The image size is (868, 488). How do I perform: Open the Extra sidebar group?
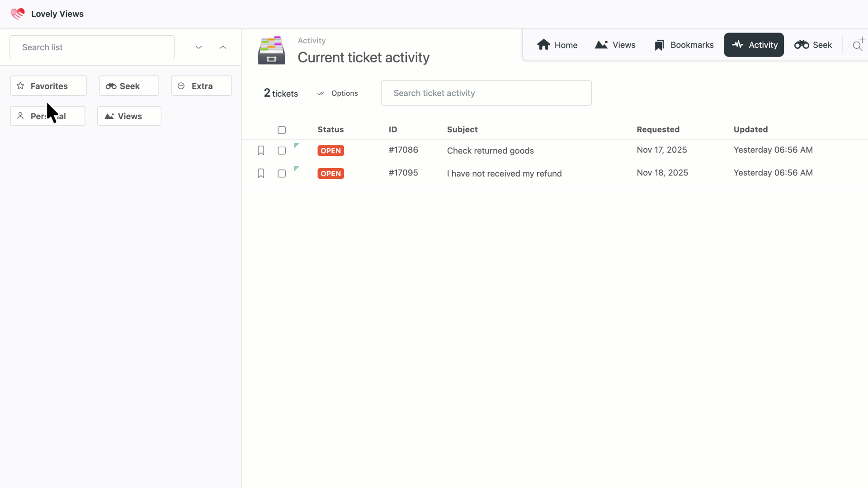pos(201,86)
